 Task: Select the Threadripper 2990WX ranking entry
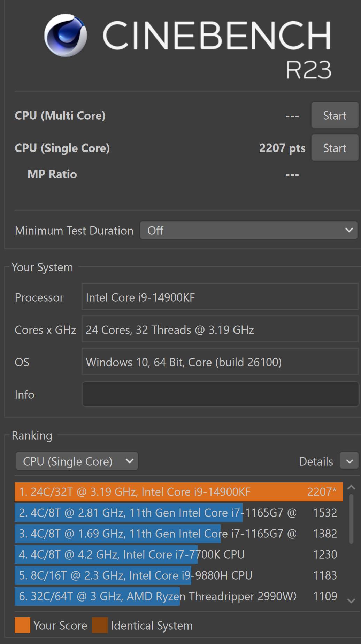tap(176, 596)
